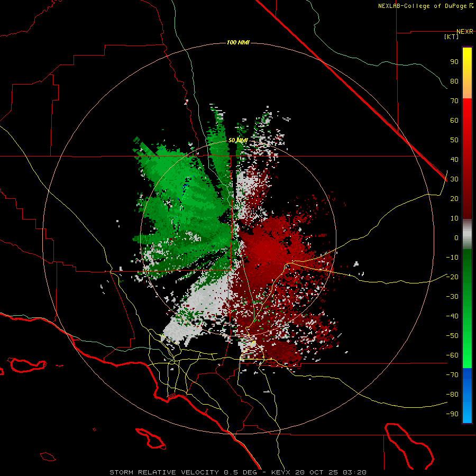Click the -90 value on velocity scale

click(x=452, y=414)
